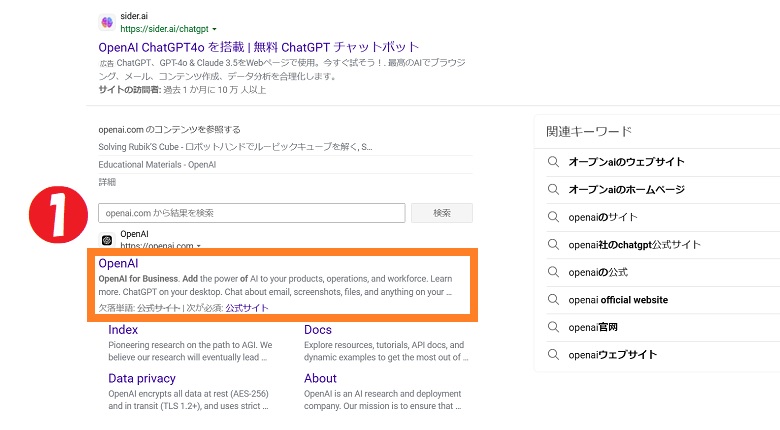Click search icon beside オープンaiのホームページ
The image size is (780, 430).
pos(553,190)
